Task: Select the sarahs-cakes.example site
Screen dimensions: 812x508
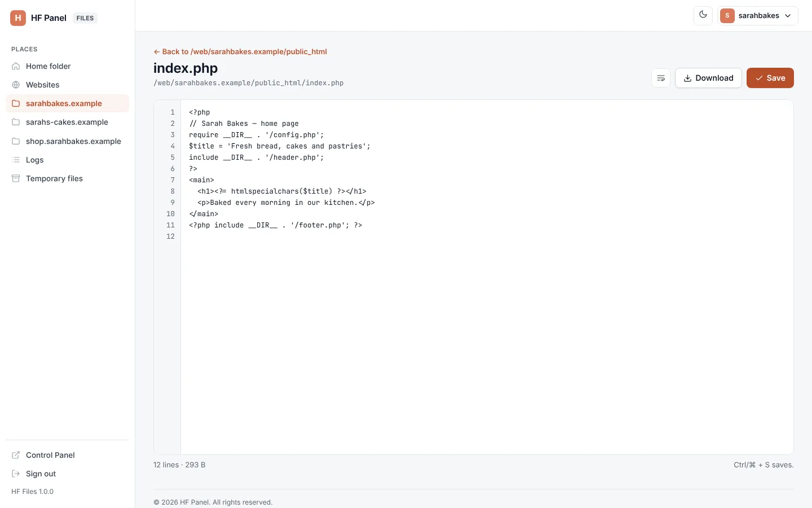Action: [x=67, y=122]
